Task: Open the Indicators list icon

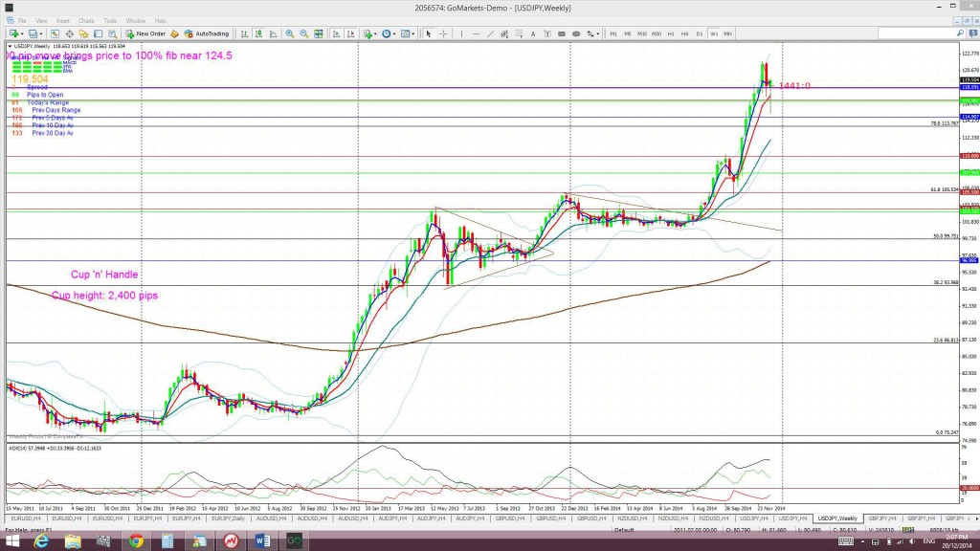Action: click(x=368, y=33)
